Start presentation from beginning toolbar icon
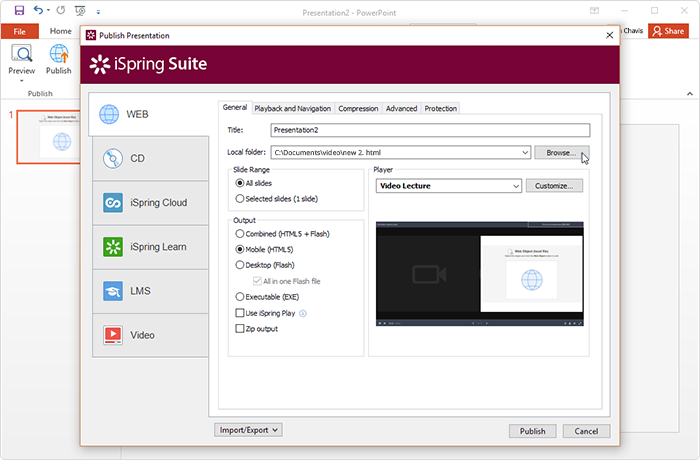Image resolution: width=700 pixels, height=460 pixels. pyautogui.click(x=80, y=10)
